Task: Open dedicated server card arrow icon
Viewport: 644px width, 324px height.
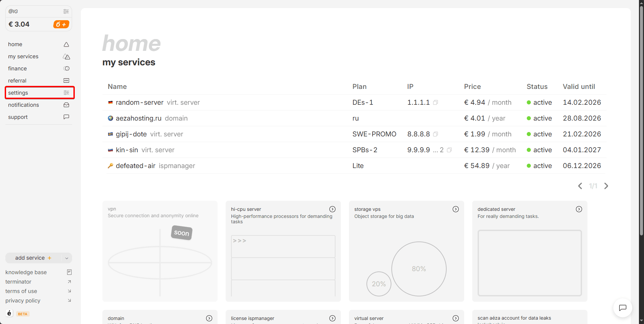Action: click(579, 209)
